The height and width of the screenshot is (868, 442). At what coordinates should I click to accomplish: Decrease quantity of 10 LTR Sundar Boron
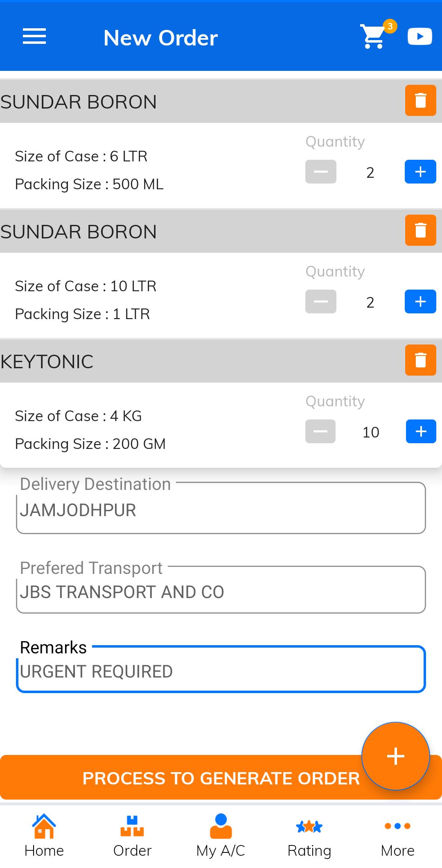(321, 301)
